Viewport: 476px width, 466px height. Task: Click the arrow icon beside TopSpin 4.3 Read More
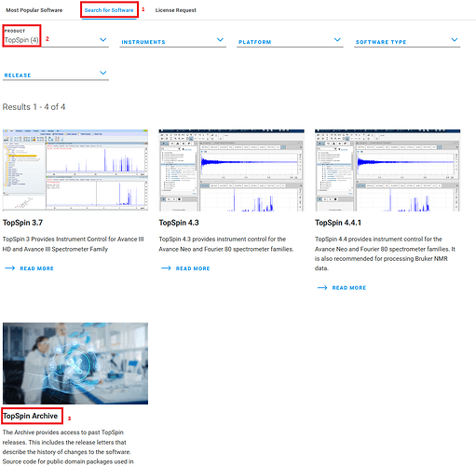tap(166, 268)
